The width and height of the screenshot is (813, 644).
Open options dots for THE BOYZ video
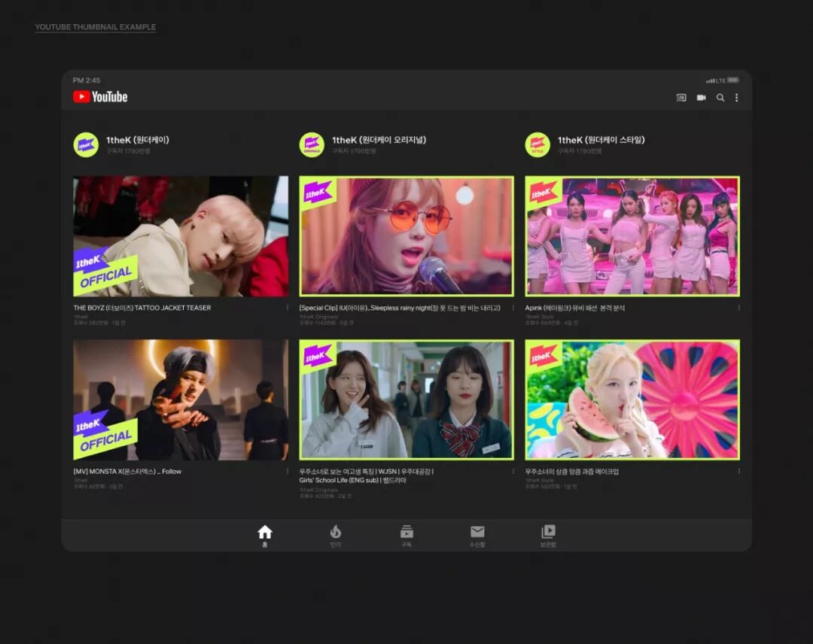pos(288,308)
